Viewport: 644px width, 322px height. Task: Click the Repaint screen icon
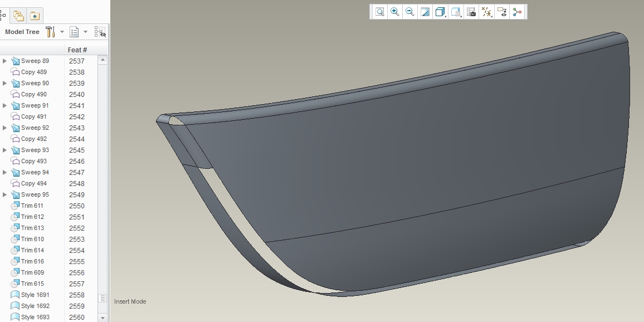coord(425,12)
